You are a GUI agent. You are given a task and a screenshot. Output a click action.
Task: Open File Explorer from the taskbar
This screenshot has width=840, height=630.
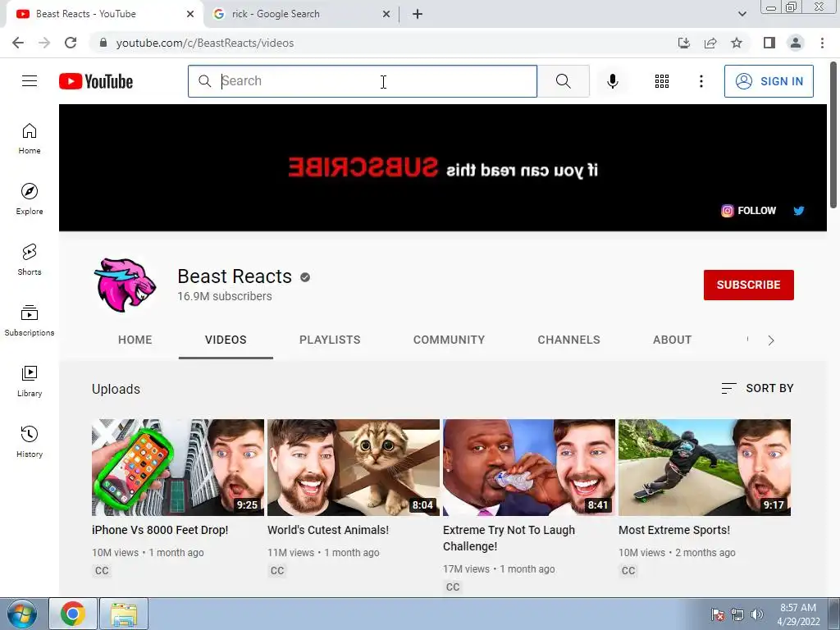pos(124,614)
